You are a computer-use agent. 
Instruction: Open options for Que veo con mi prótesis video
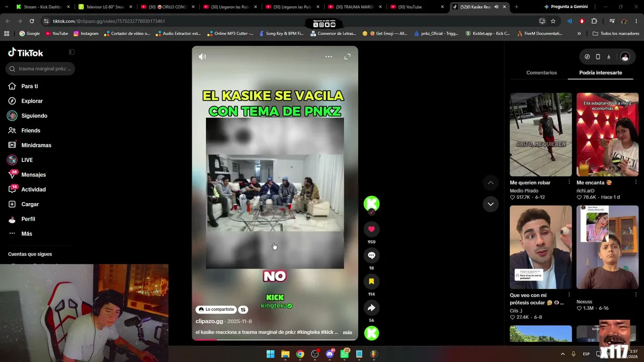click(569, 295)
